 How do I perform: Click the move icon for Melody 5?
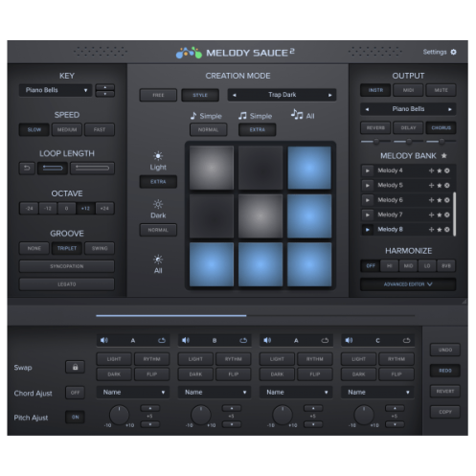[x=431, y=186]
